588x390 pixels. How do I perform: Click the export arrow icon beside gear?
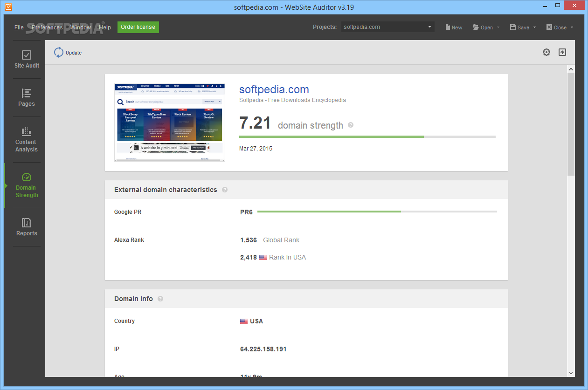562,52
